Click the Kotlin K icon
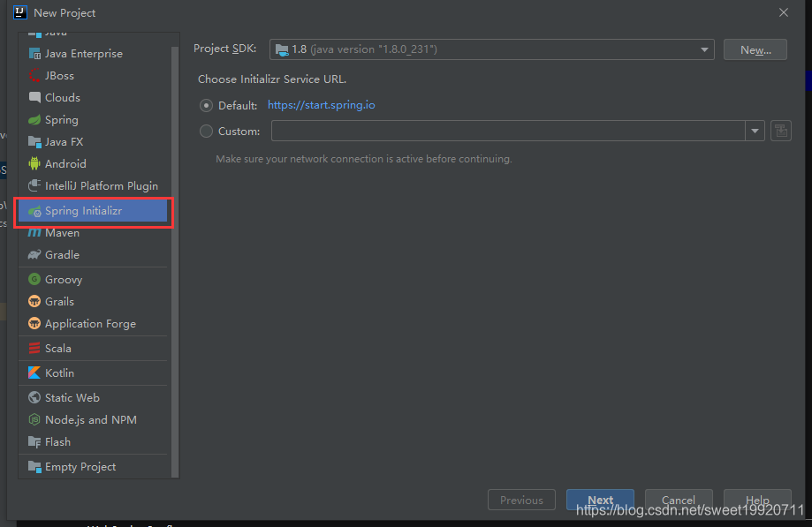 click(34, 373)
